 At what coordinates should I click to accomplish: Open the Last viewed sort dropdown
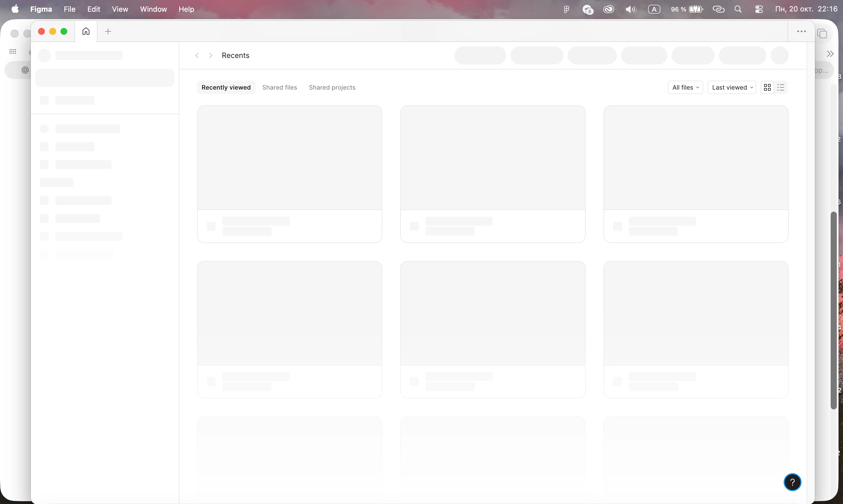[x=732, y=87]
